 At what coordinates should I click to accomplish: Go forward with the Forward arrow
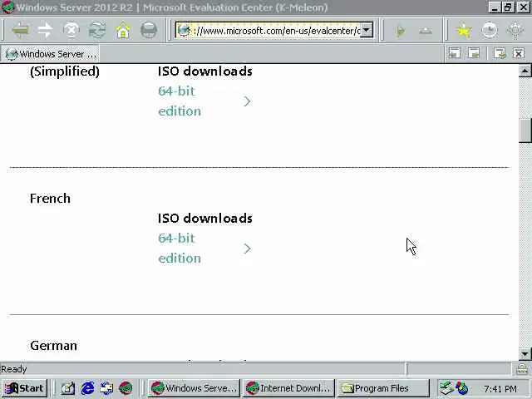pos(46,31)
